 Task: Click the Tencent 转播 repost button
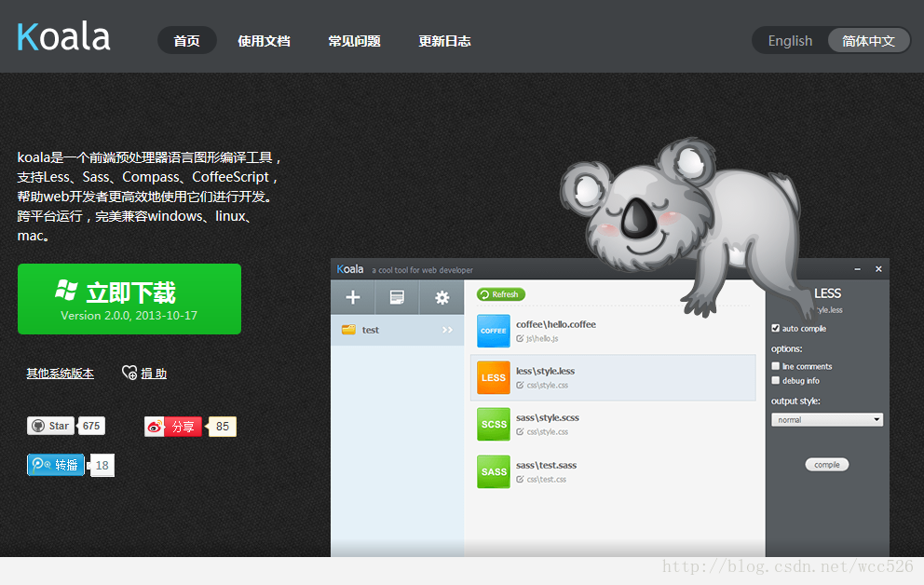point(55,465)
